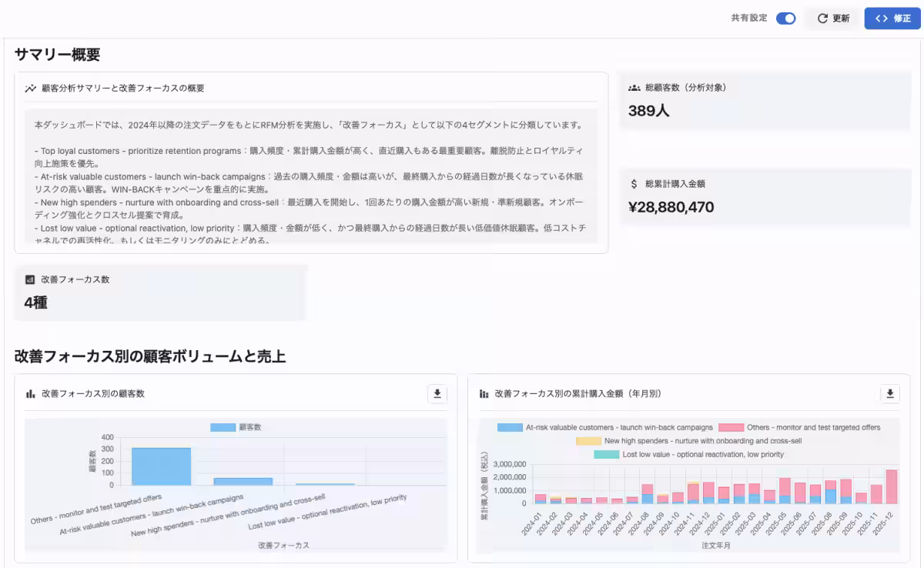Click the chart icon beside 改善フォーカス数
924x568 pixels.
(x=30, y=279)
